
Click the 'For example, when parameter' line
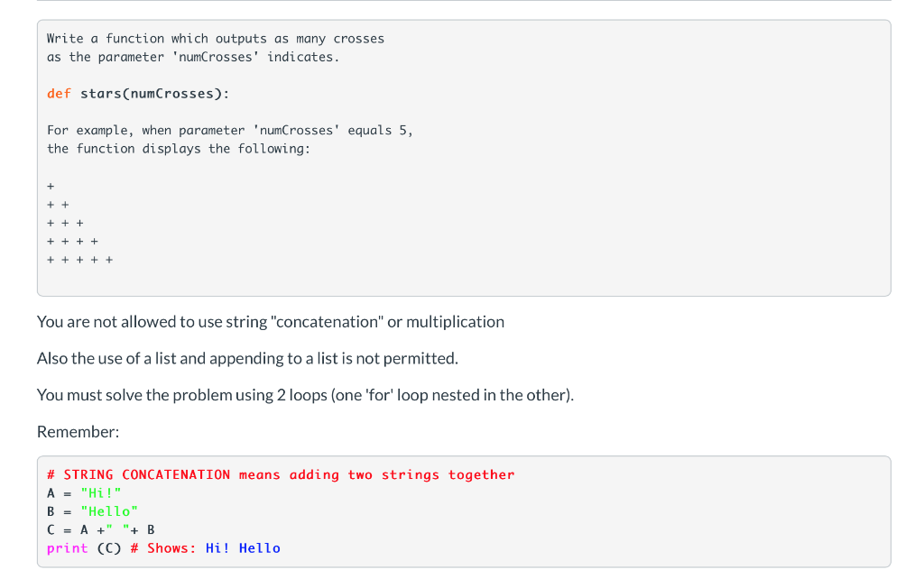230,130
